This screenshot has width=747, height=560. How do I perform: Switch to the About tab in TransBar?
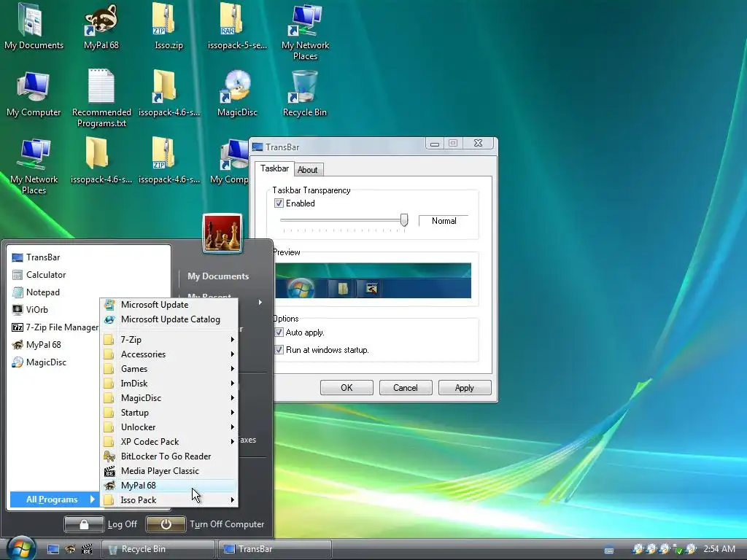tap(308, 170)
